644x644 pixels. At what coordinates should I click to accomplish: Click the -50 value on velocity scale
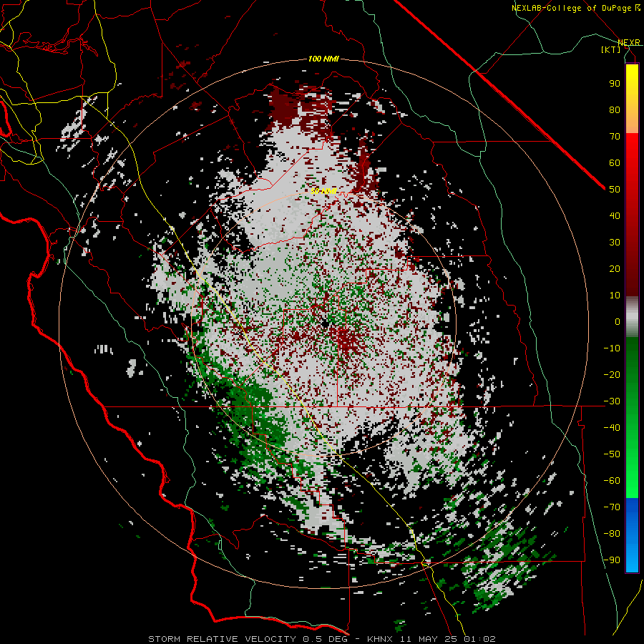[x=612, y=454]
